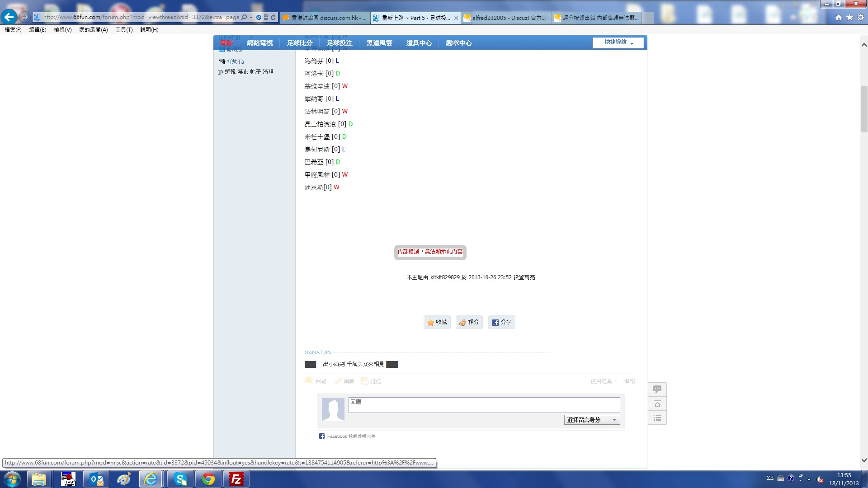Expand the 使用道具 dropdown
The image size is (868, 488).
tap(604, 381)
